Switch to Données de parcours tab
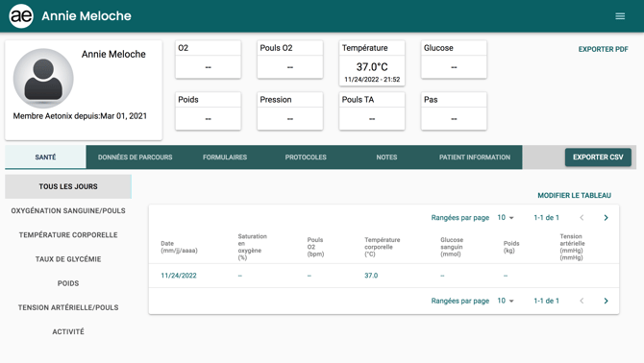Viewport: 644px width, 363px height. tap(136, 157)
